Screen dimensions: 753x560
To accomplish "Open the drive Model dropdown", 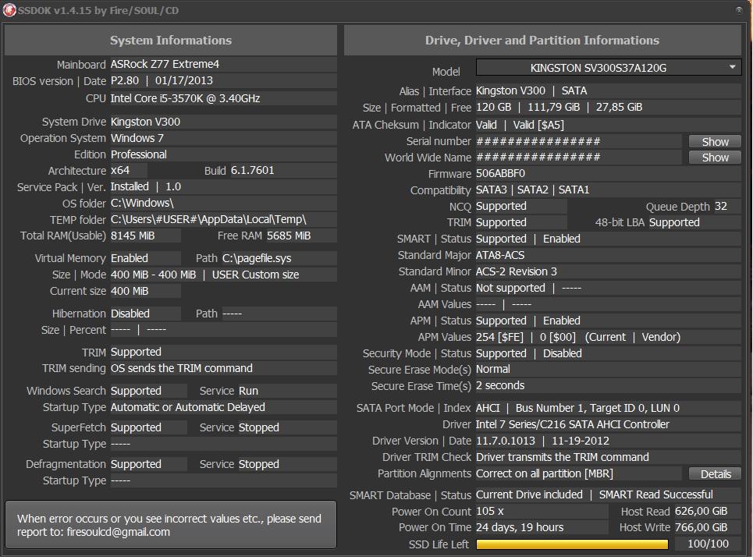I will [x=609, y=68].
